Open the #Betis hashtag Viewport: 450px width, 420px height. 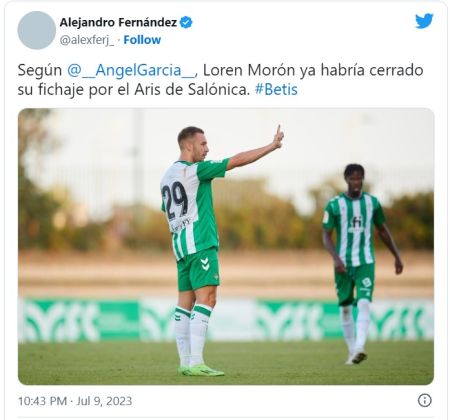[276, 90]
